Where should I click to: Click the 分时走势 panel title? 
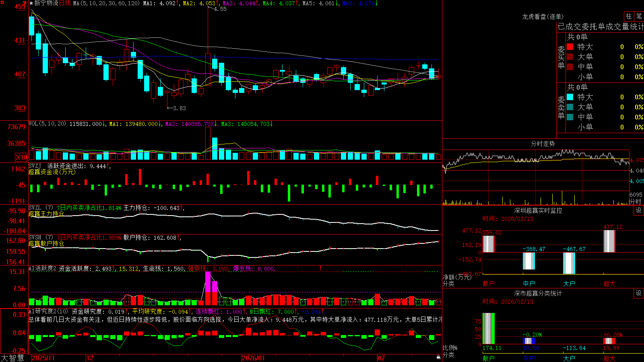point(543,144)
